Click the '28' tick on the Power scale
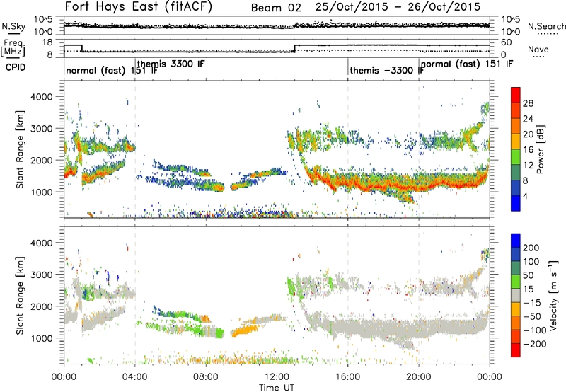The width and height of the screenshot is (566, 392). coord(528,103)
